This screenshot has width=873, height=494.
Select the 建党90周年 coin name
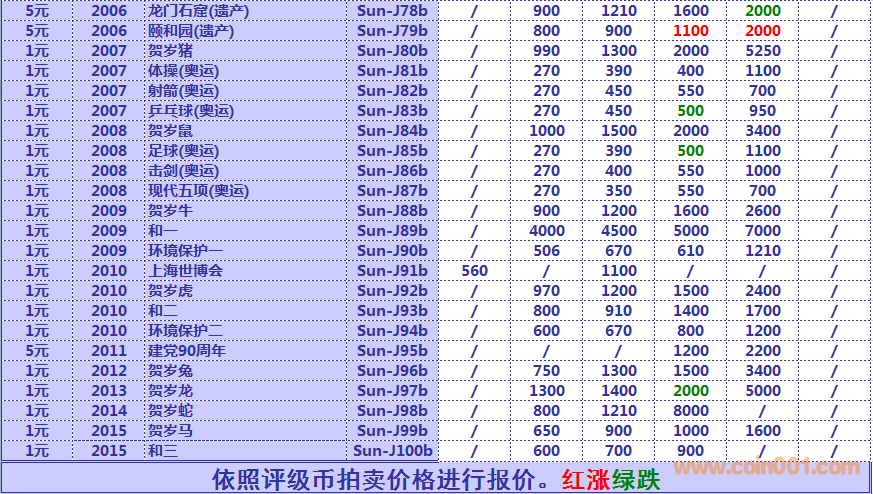point(187,351)
